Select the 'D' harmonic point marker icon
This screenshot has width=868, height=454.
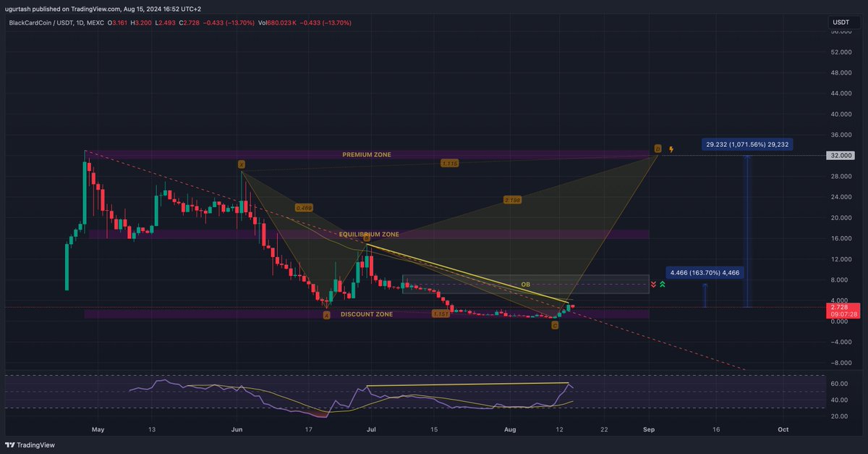click(657, 148)
